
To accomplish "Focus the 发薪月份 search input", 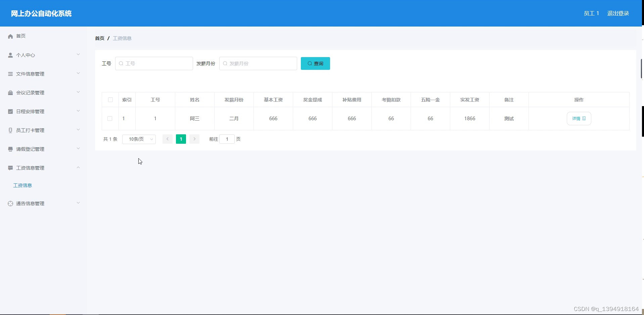I will (258, 63).
